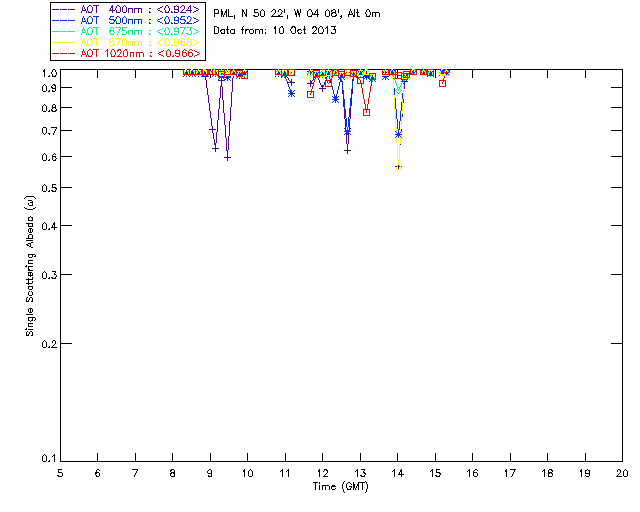Click the 'Time (GMT)' axis label
Viewport: 640px width, 512px height.
pyautogui.click(x=340, y=487)
